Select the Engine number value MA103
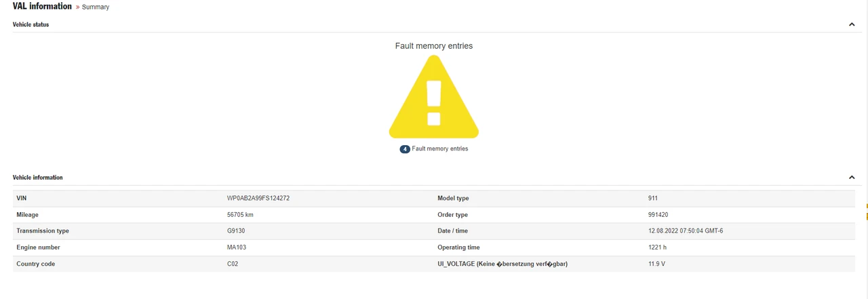 [x=236, y=247]
